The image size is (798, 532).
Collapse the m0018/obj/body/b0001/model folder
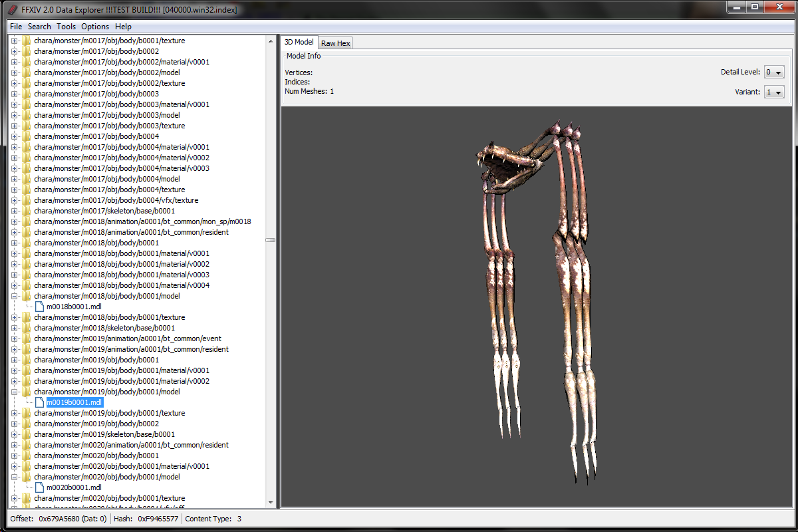tap(15, 296)
